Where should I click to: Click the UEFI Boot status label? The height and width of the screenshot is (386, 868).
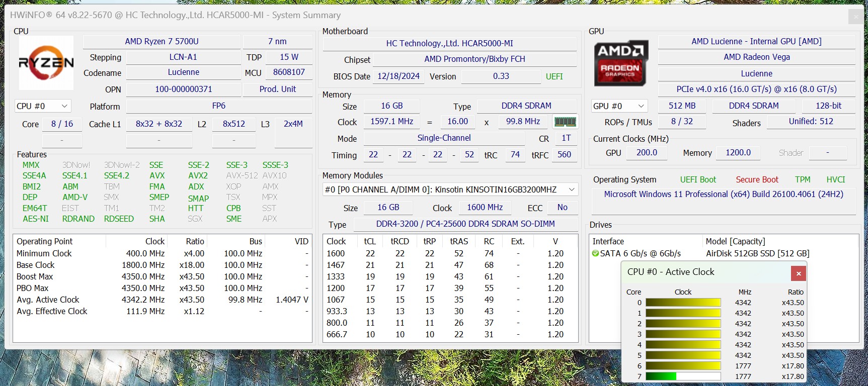click(x=697, y=179)
